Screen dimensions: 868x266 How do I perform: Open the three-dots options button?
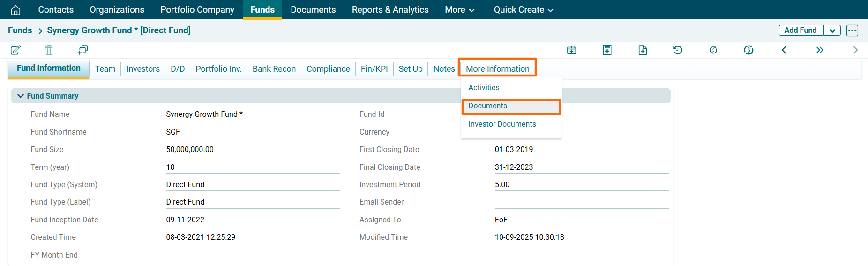[x=852, y=30]
